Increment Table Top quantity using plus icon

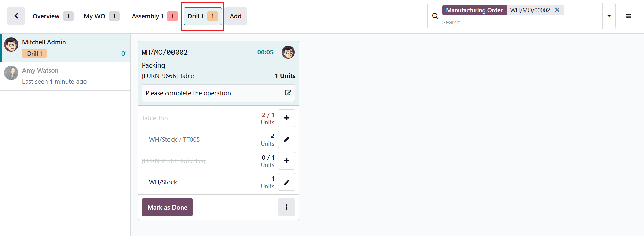pyautogui.click(x=286, y=118)
